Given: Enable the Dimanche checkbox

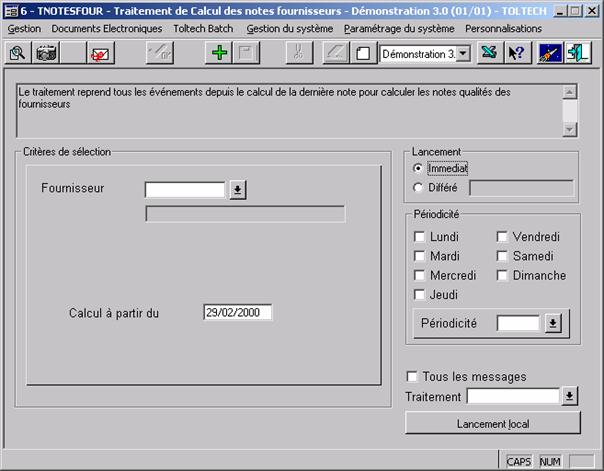Looking at the screenshot, I should tap(502, 275).
